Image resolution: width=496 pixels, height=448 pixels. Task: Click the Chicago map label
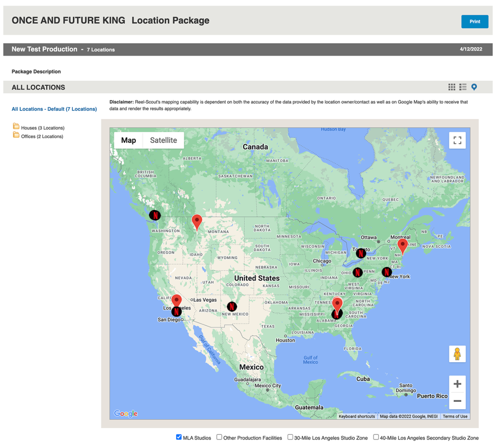322,261
